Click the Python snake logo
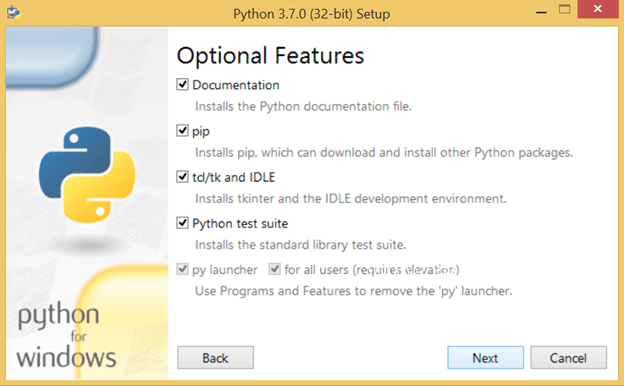 coord(87,174)
